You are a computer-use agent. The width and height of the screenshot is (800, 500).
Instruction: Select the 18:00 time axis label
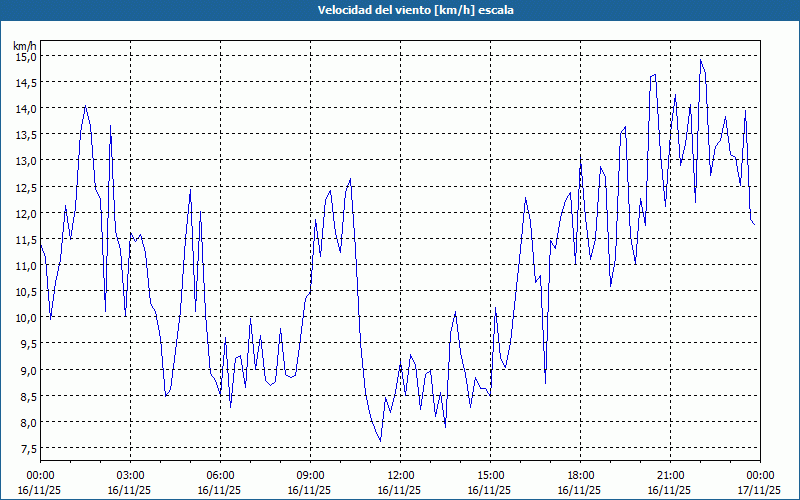[x=580, y=475]
